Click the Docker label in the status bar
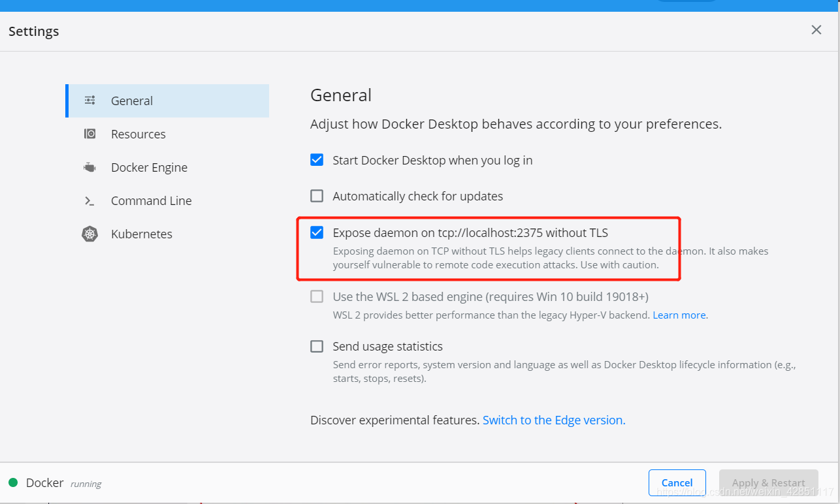 click(44, 482)
